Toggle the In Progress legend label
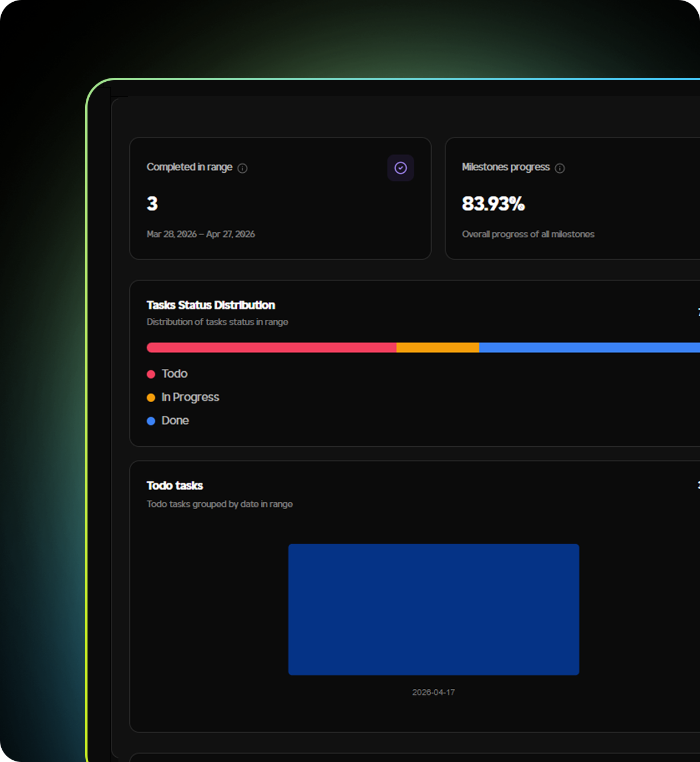700x762 pixels. pos(190,397)
